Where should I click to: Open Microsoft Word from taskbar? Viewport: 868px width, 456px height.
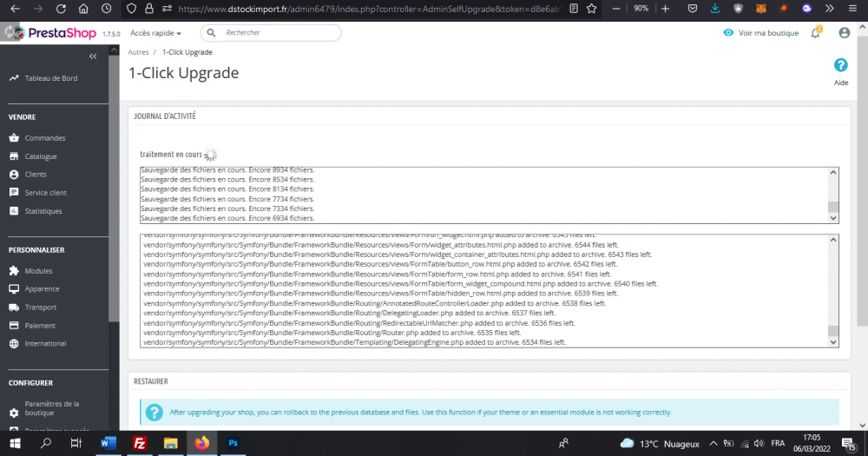coord(108,443)
